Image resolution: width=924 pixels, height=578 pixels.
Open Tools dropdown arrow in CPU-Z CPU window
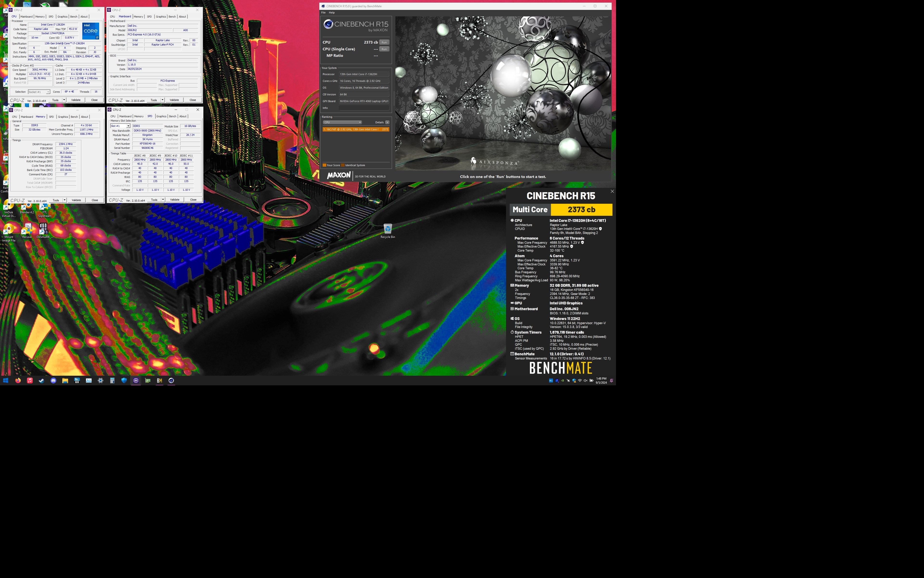tap(64, 100)
